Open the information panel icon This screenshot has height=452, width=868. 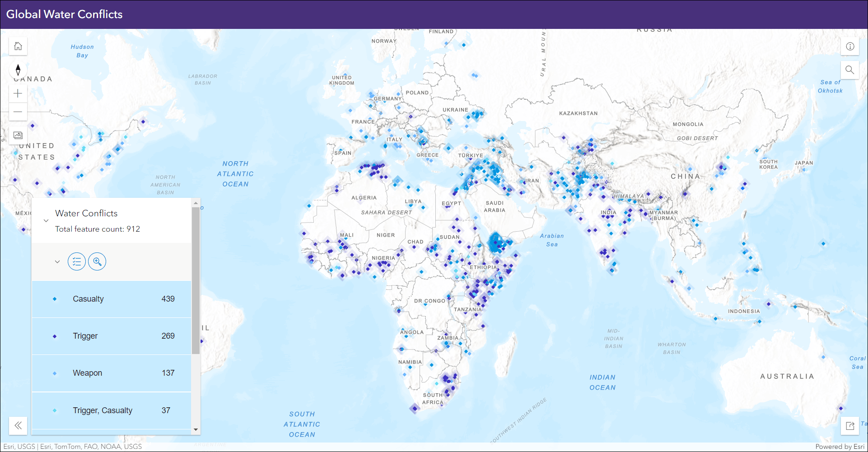tap(850, 46)
